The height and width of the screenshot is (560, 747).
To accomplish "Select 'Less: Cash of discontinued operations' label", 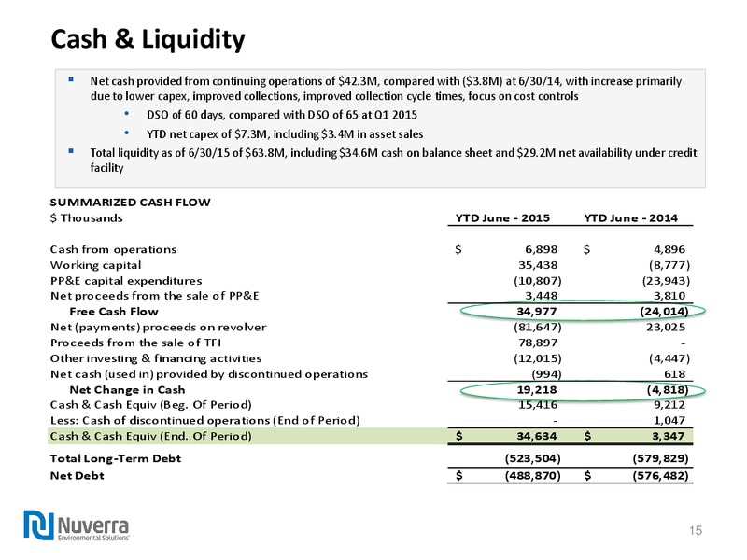I will (x=204, y=421).
